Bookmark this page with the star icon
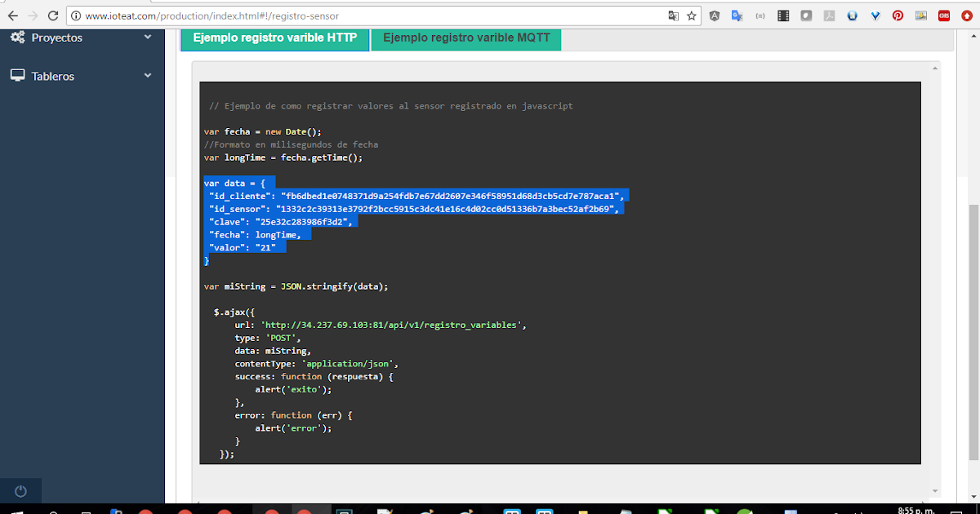The height and width of the screenshot is (514, 980). coord(692,15)
